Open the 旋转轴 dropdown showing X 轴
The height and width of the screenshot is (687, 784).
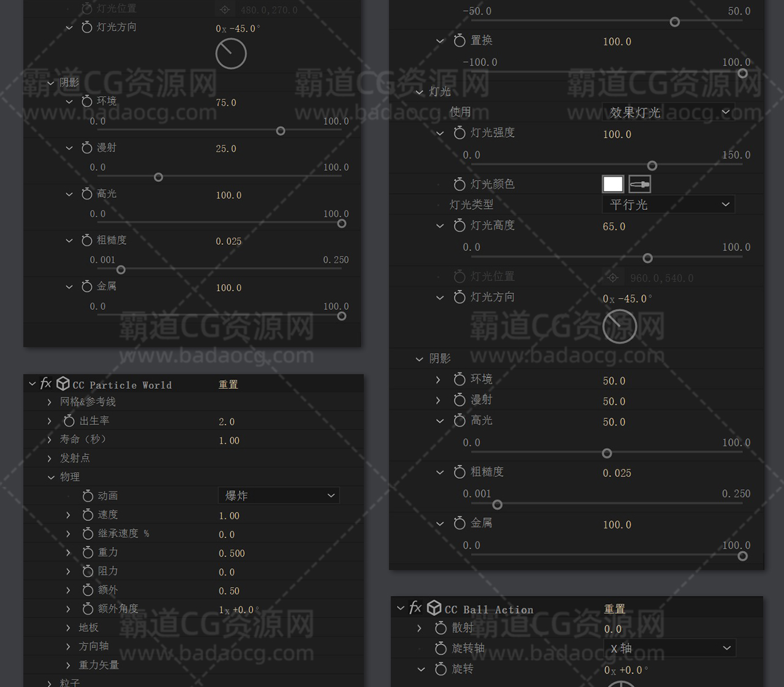point(669,648)
